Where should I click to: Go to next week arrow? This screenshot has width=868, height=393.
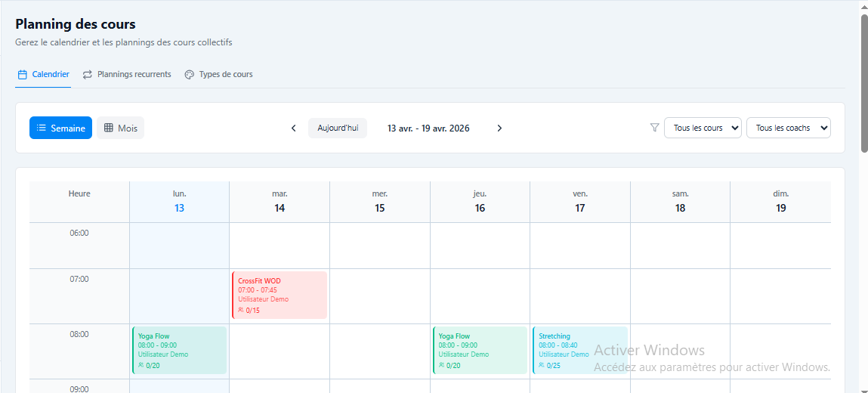[499, 128]
